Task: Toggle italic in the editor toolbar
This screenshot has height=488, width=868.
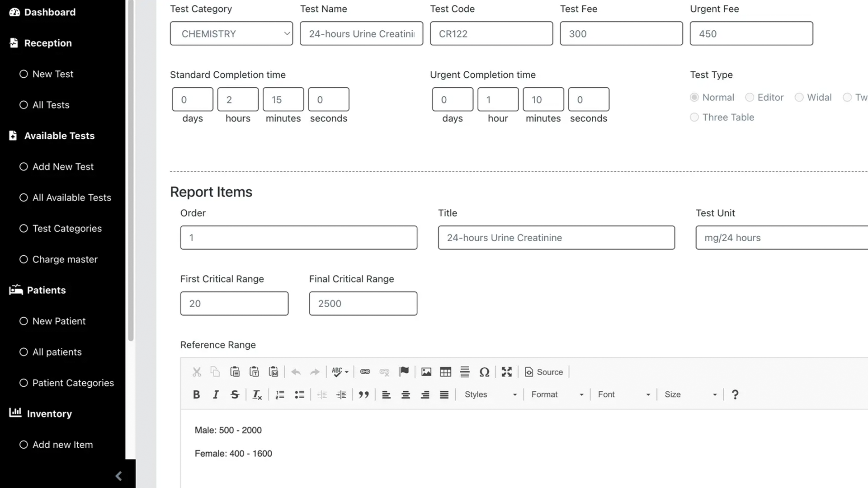Action: coord(216,394)
